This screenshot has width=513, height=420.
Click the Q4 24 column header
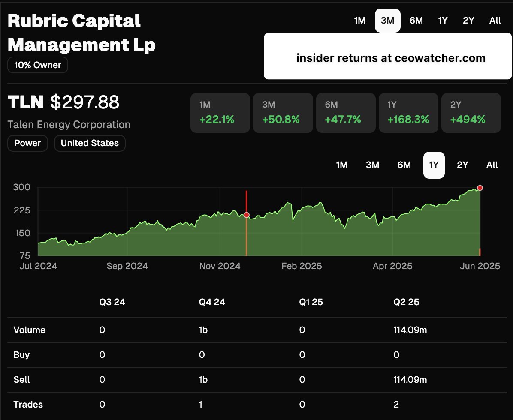tap(212, 302)
